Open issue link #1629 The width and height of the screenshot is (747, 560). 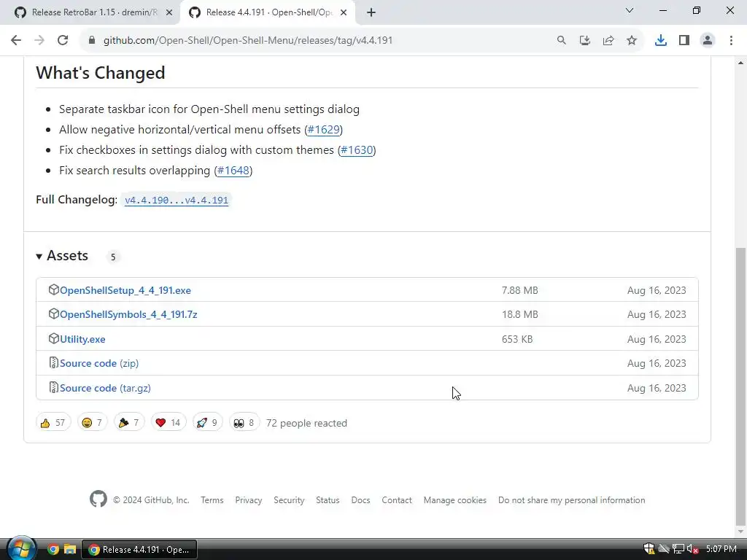(x=323, y=130)
